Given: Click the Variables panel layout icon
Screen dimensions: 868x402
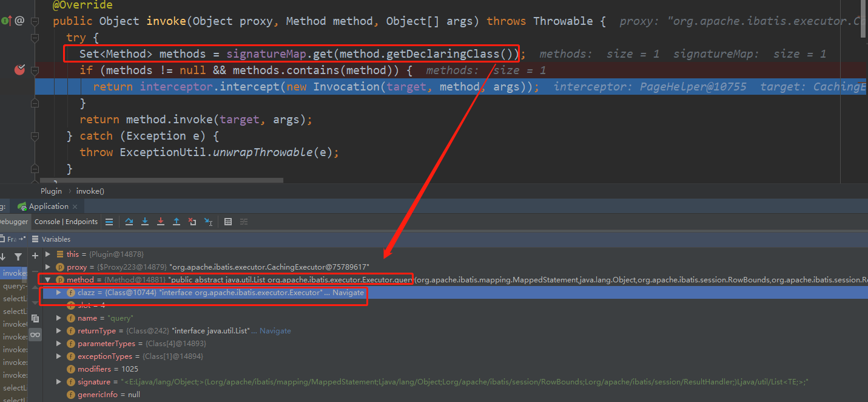Looking at the screenshot, I should coord(35,239).
